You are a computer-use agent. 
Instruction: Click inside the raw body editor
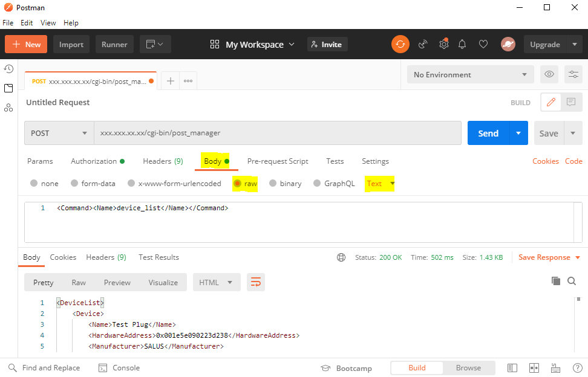click(303, 222)
